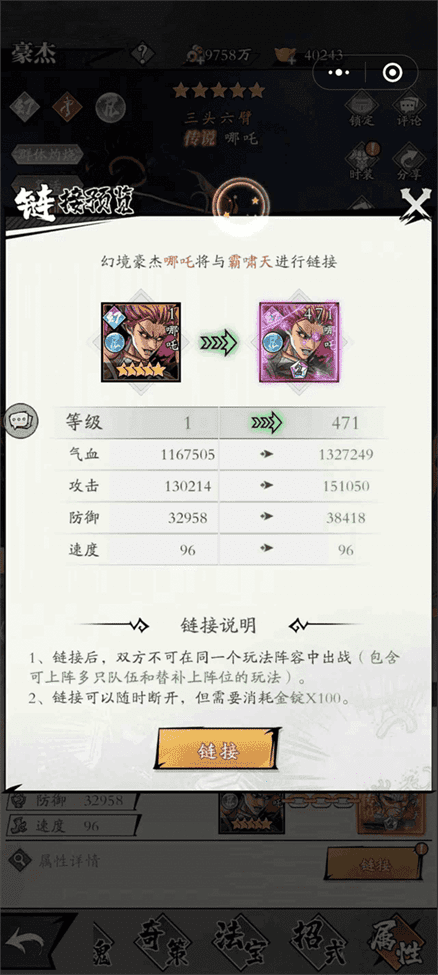
Task: Open the chat bubble icon on left edge
Action: pyautogui.click(x=20, y=421)
